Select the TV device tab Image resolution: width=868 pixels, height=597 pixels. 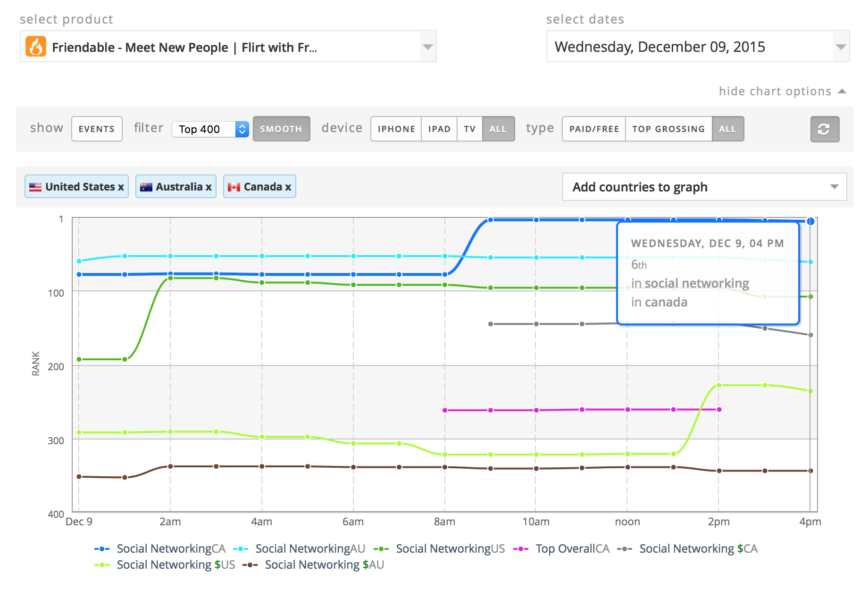[x=469, y=128]
